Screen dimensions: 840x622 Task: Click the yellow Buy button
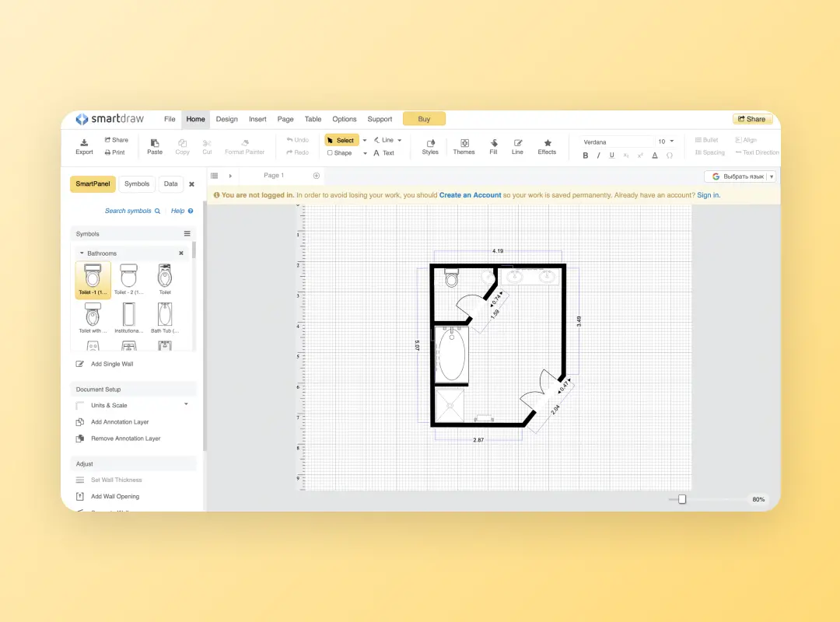tap(424, 119)
